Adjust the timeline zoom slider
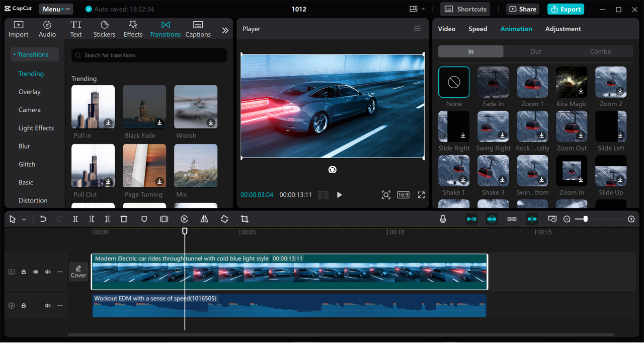Image resolution: width=644 pixels, height=343 pixels. click(586, 219)
